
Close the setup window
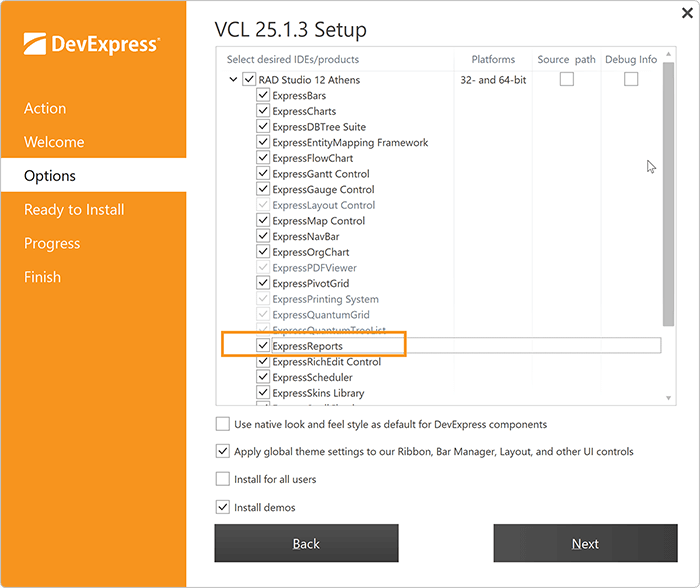(687, 13)
